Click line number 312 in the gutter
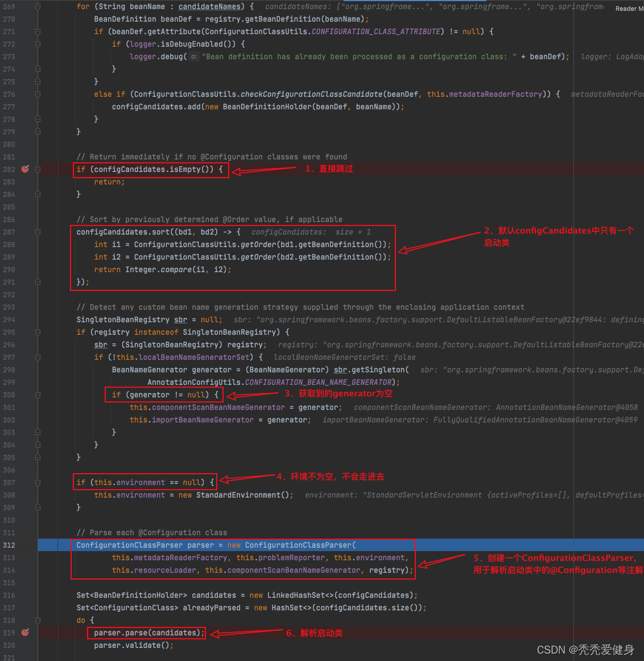The width and height of the screenshot is (644, 661). 9,545
